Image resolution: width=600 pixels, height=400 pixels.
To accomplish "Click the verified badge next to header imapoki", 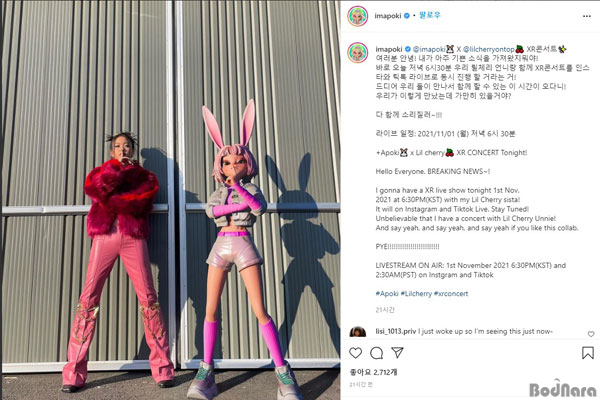I will [x=407, y=16].
